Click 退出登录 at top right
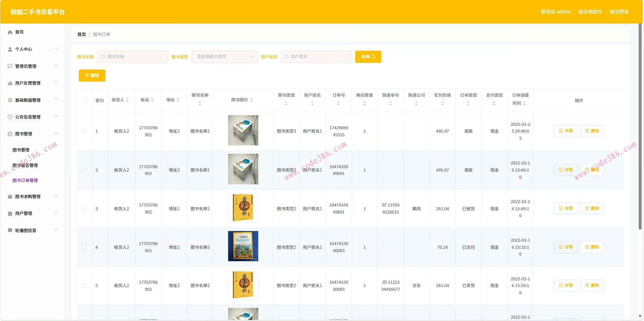The width and height of the screenshot is (644, 321). 619,11
